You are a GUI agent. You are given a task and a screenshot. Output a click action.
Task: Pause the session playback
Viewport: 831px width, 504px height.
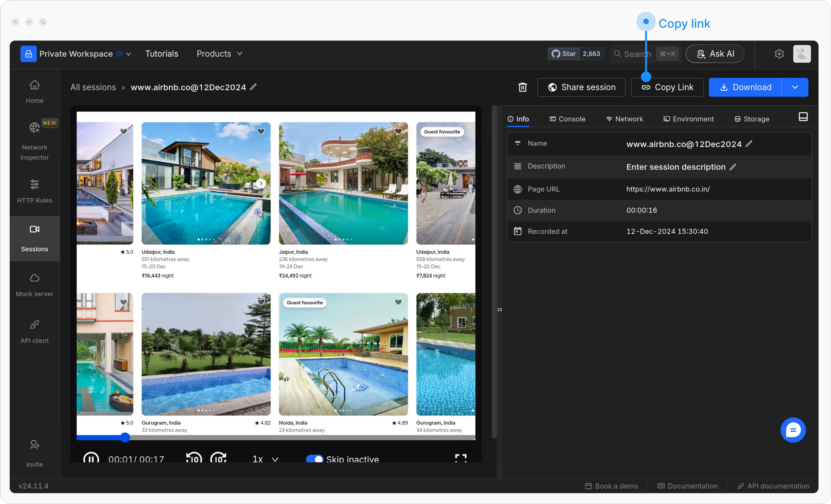[x=91, y=459]
